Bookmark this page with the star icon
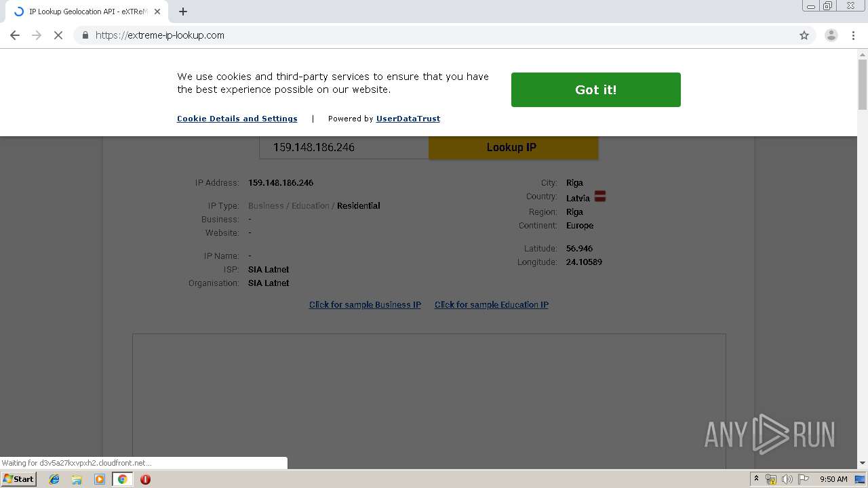The height and width of the screenshot is (488, 868). (x=804, y=35)
